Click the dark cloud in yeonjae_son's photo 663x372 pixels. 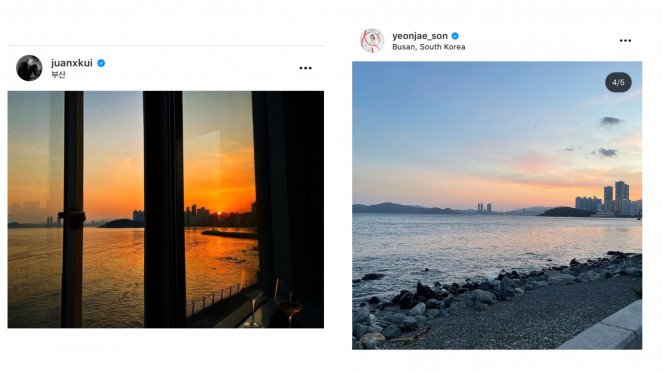[x=609, y=122]
